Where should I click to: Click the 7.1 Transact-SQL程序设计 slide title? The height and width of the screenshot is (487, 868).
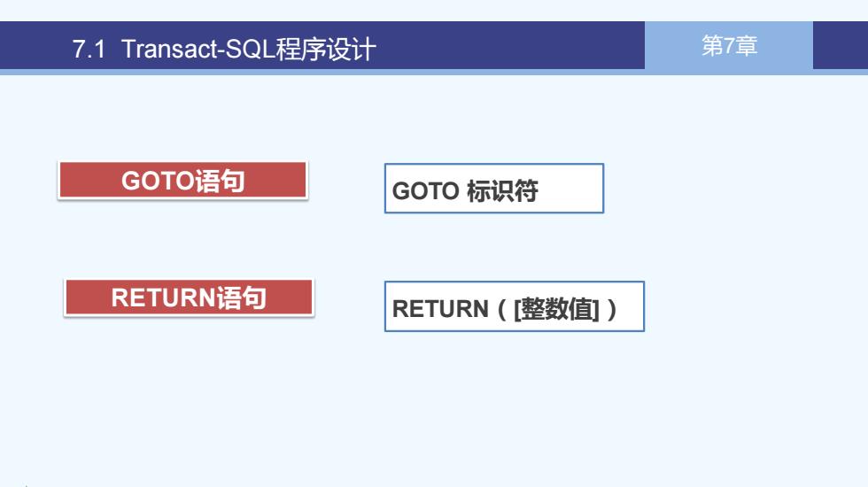(x=224, y=49)
